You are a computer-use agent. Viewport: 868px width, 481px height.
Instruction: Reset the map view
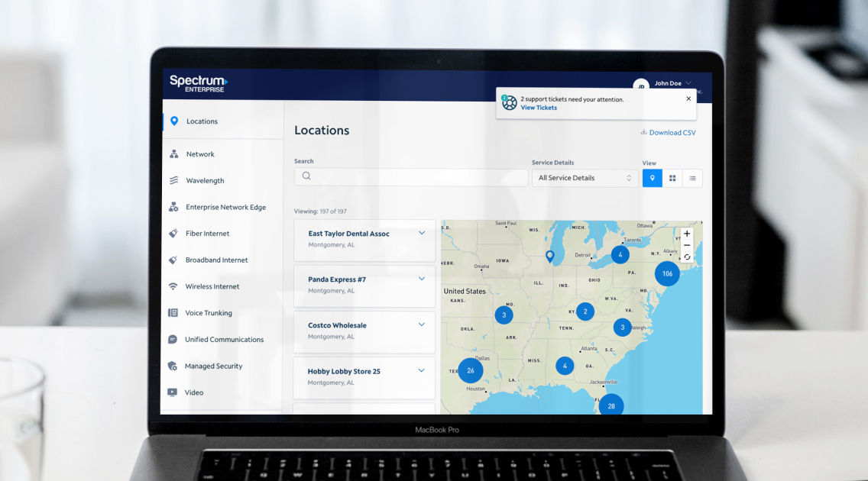(687, 257)
